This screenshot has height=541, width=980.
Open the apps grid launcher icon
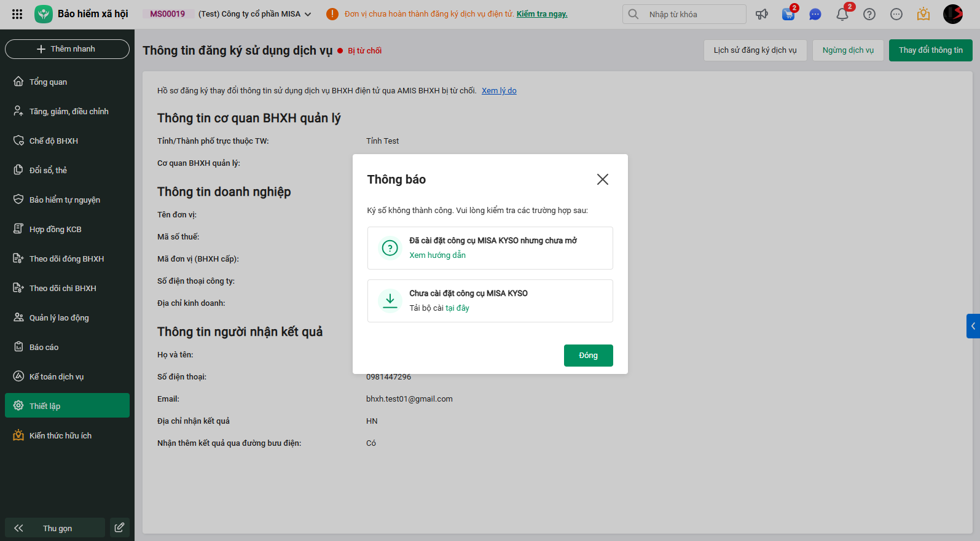[x=17, y=14]
